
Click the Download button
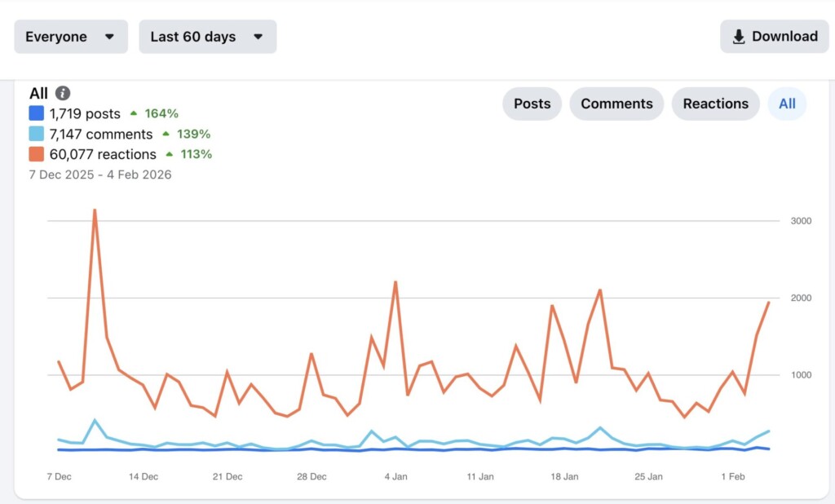[x=774, y=36]
